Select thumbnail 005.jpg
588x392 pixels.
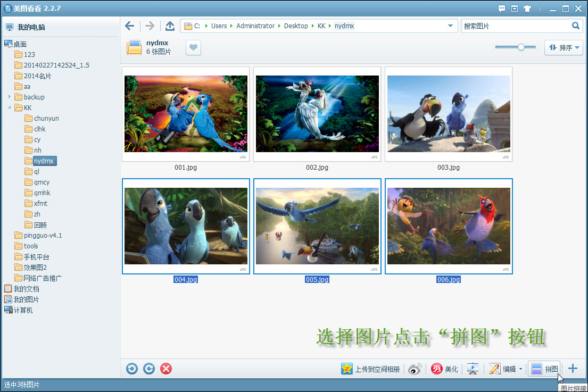(x=317, y=226)
